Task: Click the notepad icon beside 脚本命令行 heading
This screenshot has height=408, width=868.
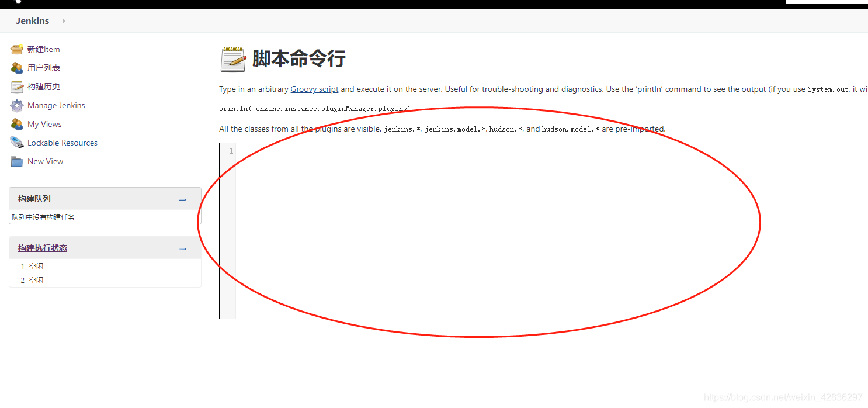Action: coord(233,60)
